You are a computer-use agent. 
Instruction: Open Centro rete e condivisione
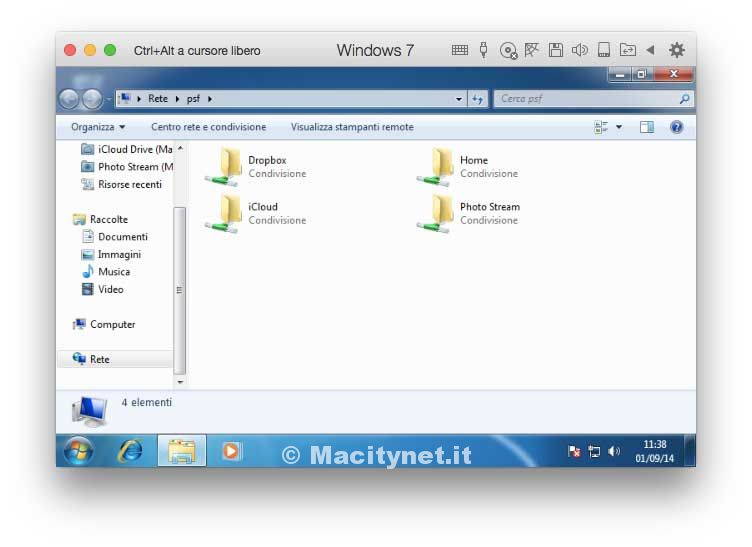click(209, 127)
